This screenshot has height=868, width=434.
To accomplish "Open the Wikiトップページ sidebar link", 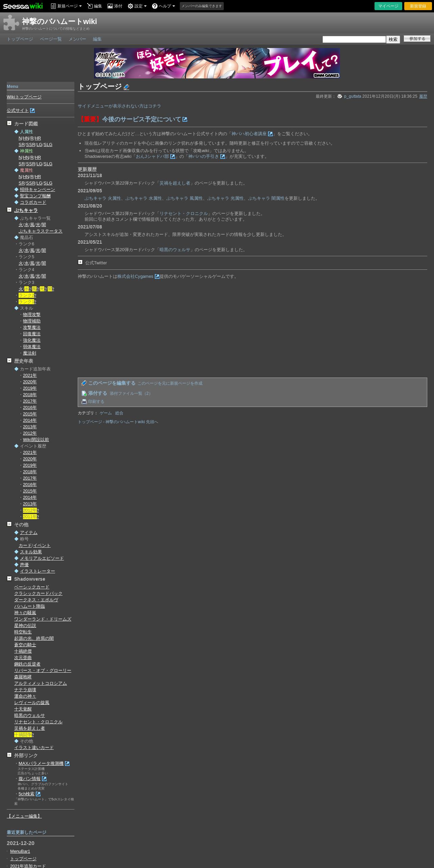I will click(x=24, y=97).
